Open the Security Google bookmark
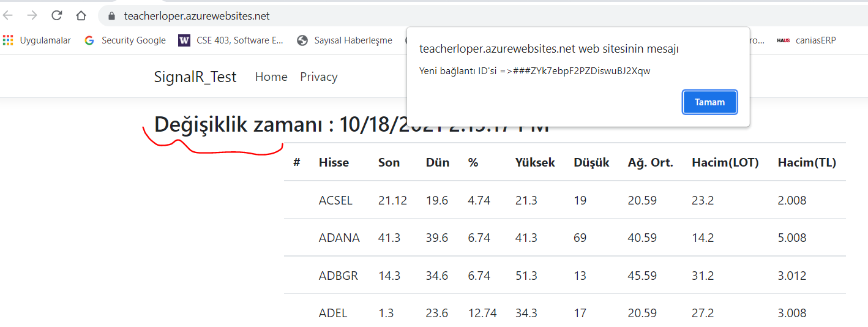 pyautogui.click(x=125, y=40)
